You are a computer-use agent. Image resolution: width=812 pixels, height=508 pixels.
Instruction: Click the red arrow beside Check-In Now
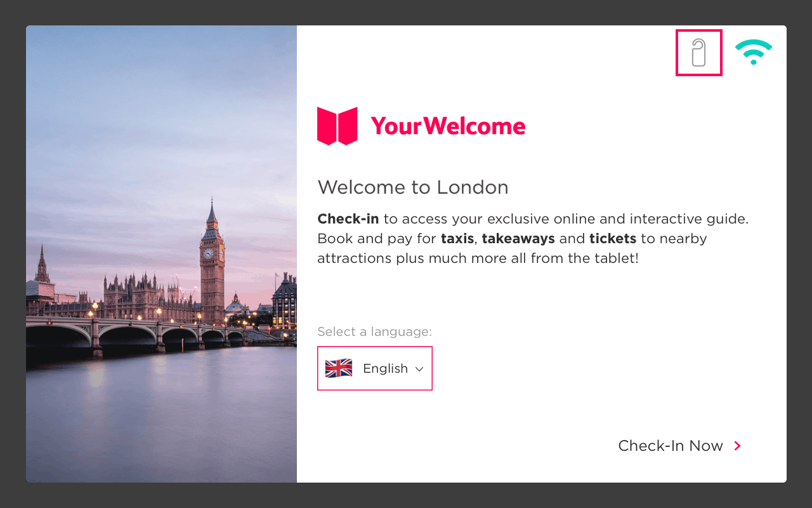(737, 446)
